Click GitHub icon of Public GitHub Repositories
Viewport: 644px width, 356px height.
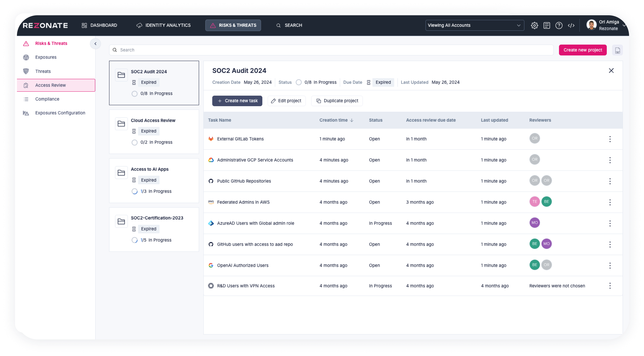coord(211,181)
